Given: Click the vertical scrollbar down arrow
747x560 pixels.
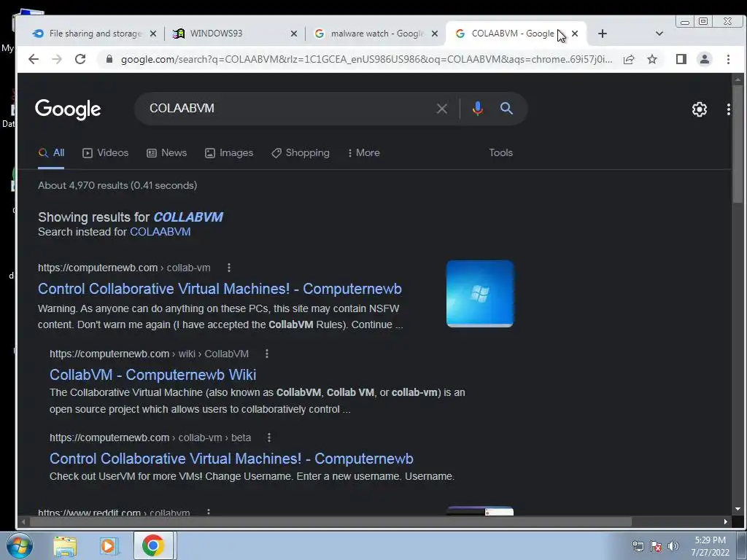Looking at the screenshot, I should [x=738, y=509].
